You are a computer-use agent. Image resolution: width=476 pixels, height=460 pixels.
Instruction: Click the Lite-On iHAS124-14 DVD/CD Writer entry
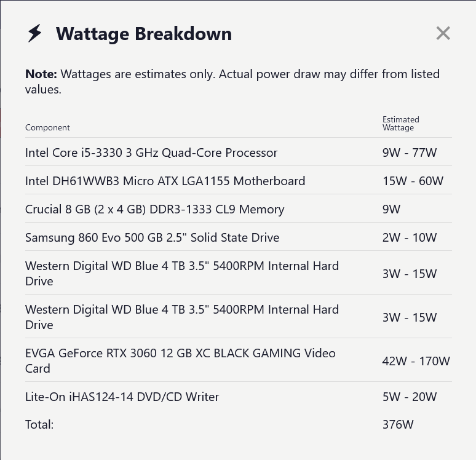(x=122, y=397)
